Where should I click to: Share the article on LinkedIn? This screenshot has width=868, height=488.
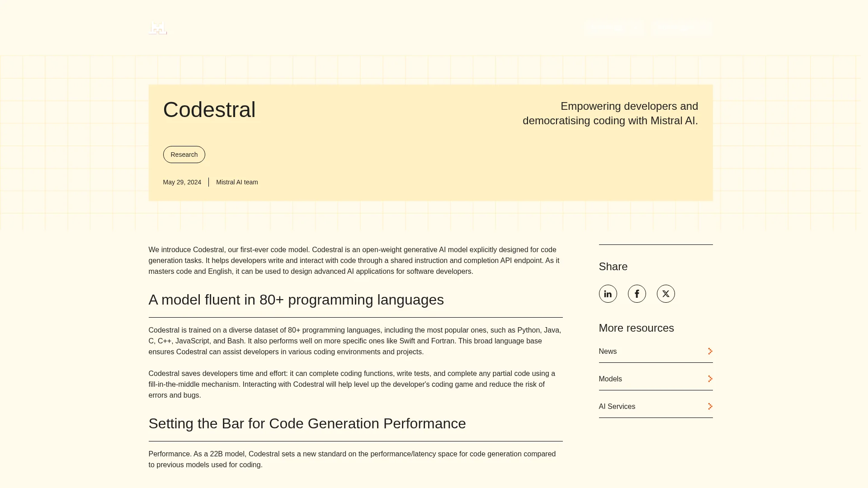608,294
